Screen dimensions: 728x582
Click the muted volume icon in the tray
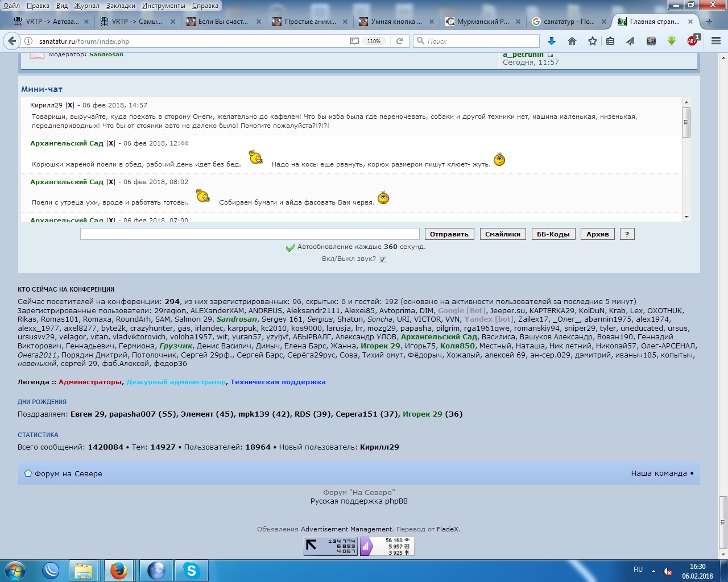point(668,571)
